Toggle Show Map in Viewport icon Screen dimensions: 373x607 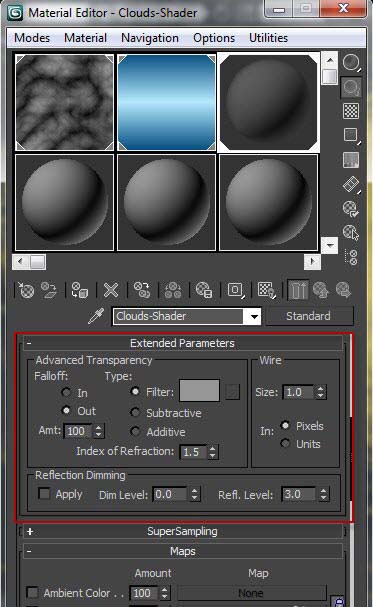point(267,290)
